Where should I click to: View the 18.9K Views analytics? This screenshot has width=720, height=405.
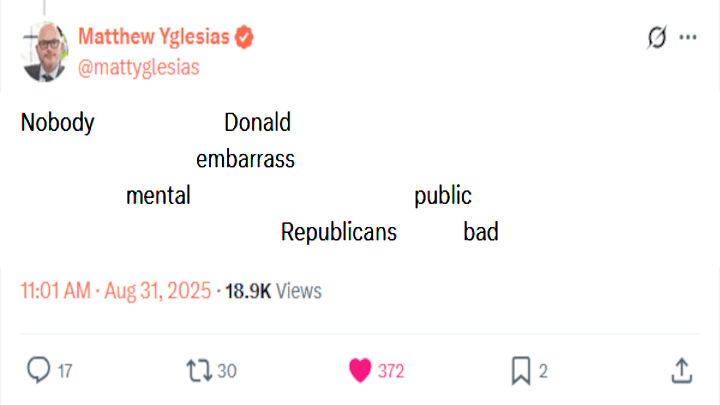273,291
